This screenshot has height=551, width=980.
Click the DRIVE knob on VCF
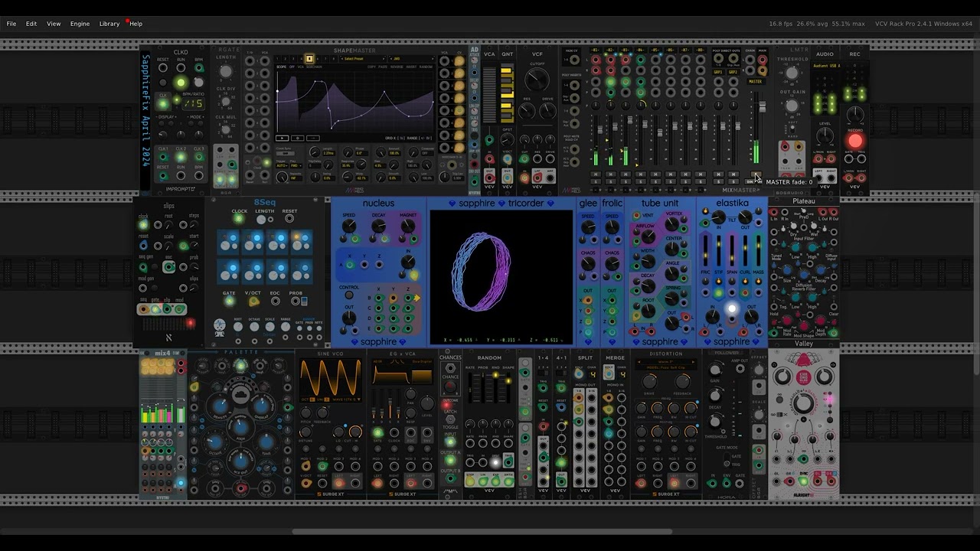pyautogui.click(x=547, y=111)
